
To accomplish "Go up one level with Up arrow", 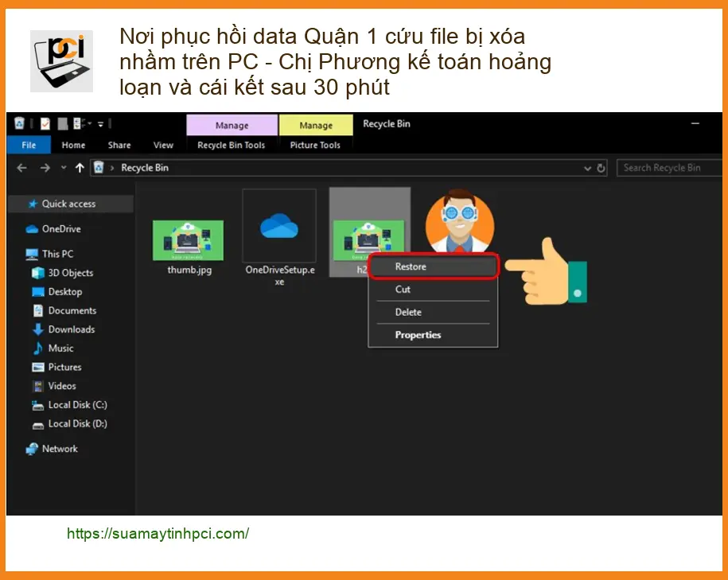I will [x=80, y=168].
